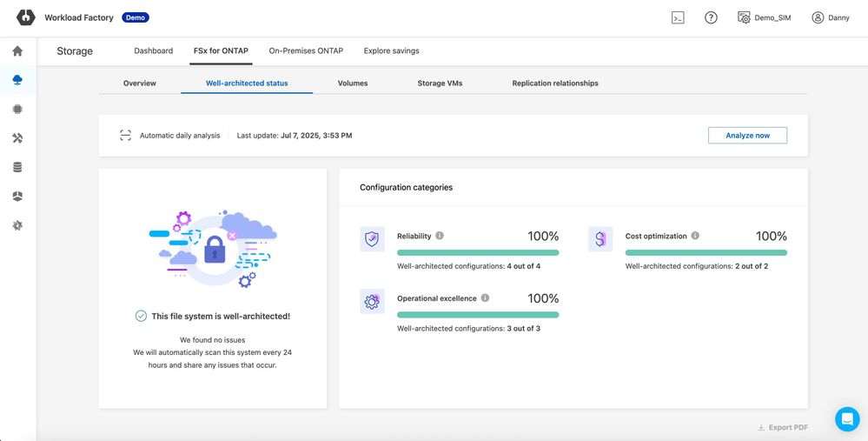Click info icon beside Cost optimization
Screen dimensions: 868x441
[695, 236]
